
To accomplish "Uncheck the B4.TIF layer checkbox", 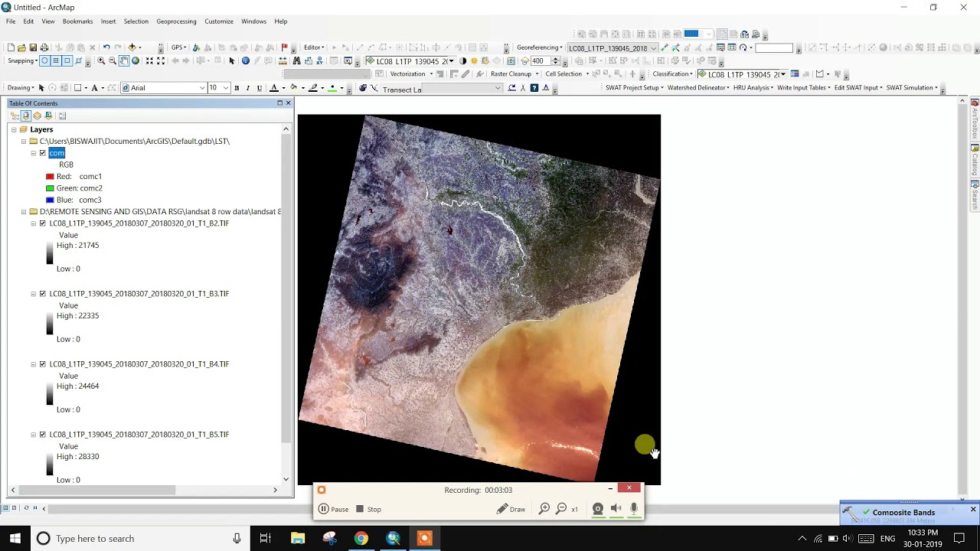I will pos(43,364).
